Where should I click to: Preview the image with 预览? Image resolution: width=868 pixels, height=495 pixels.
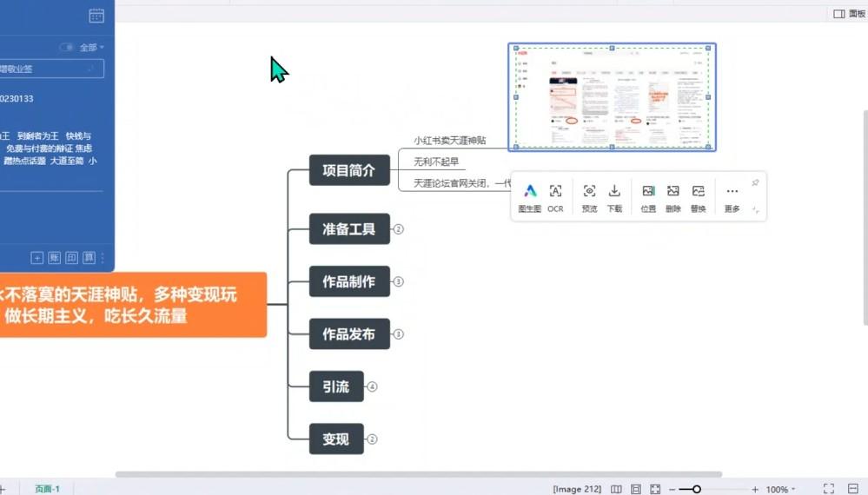[589, 197]
